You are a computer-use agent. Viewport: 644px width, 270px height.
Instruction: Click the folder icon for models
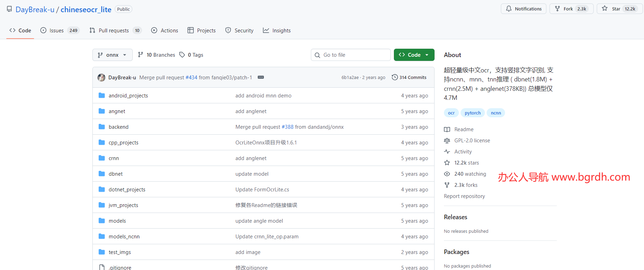click(x=102, y=221)
